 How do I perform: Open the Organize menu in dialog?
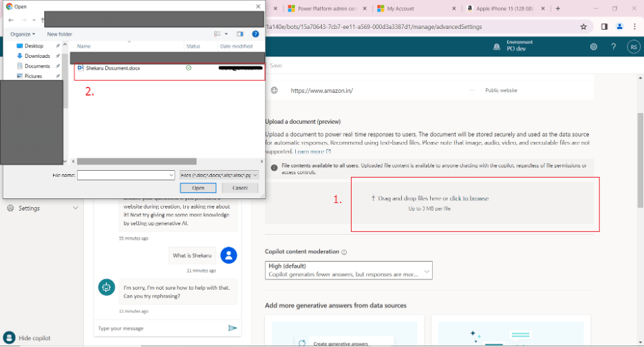23,34
